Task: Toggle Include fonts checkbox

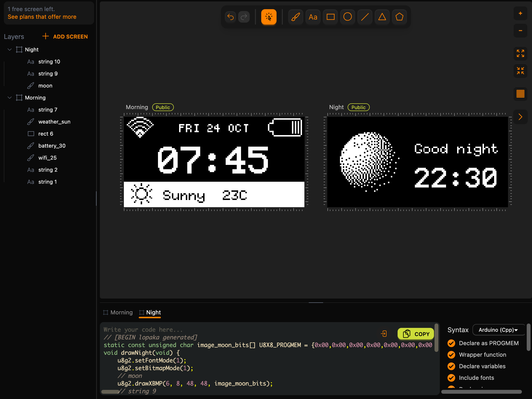Action: tap(451, 378)
